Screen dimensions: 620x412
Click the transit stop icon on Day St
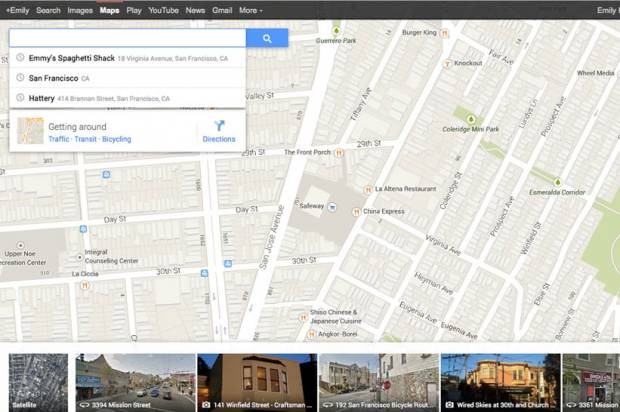83,229
